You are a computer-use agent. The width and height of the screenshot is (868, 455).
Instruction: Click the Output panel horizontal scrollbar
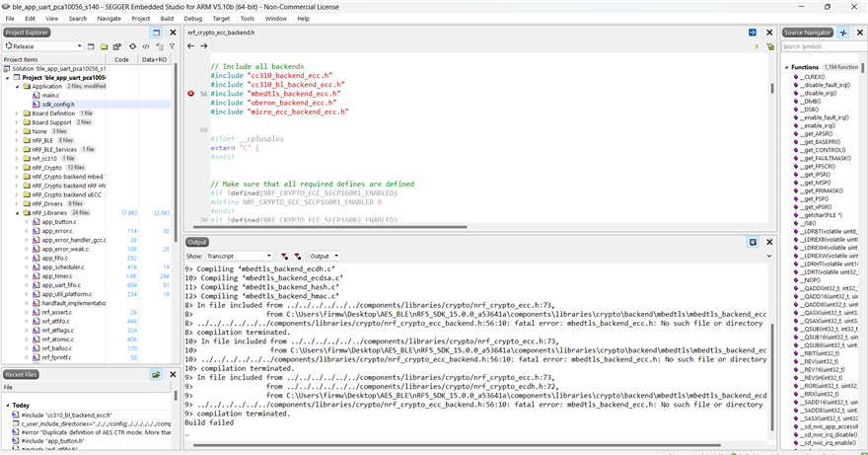point(457,444)
